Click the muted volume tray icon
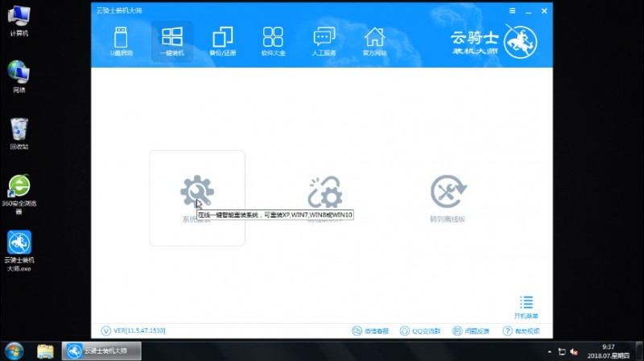Viewport: 644px width, 361px height. 574,352
